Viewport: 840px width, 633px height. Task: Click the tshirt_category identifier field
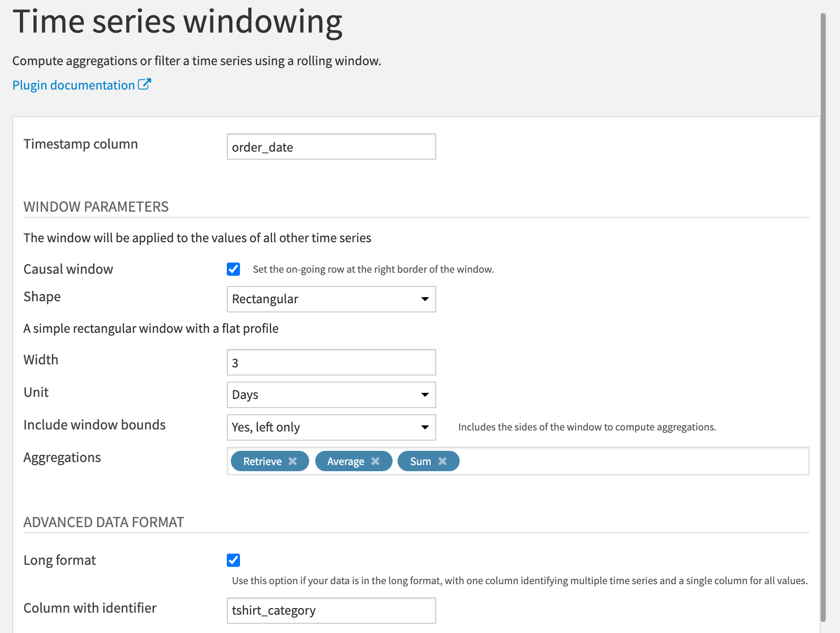pyautogui.click(x=331, y=610)
